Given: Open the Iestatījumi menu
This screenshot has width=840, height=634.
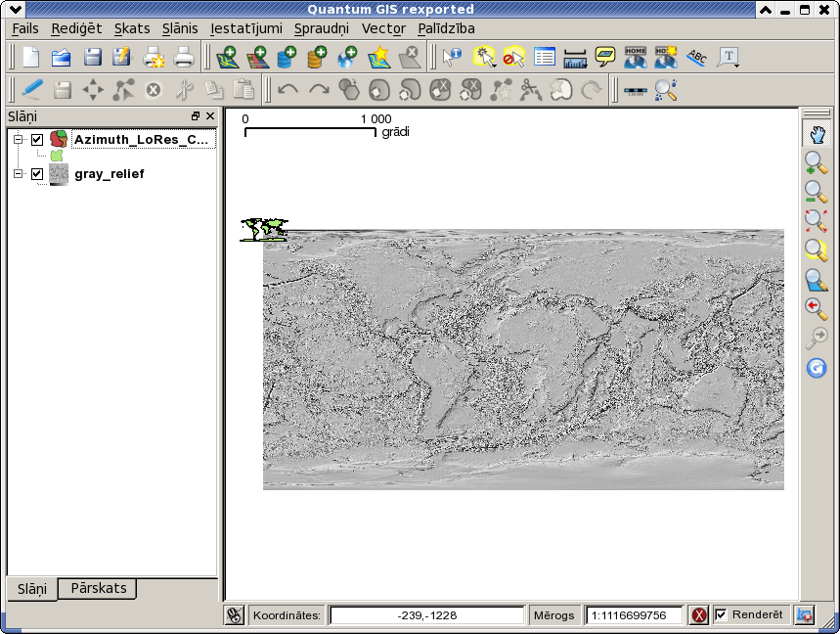Looking at the screenshot, I should point(245,28).
